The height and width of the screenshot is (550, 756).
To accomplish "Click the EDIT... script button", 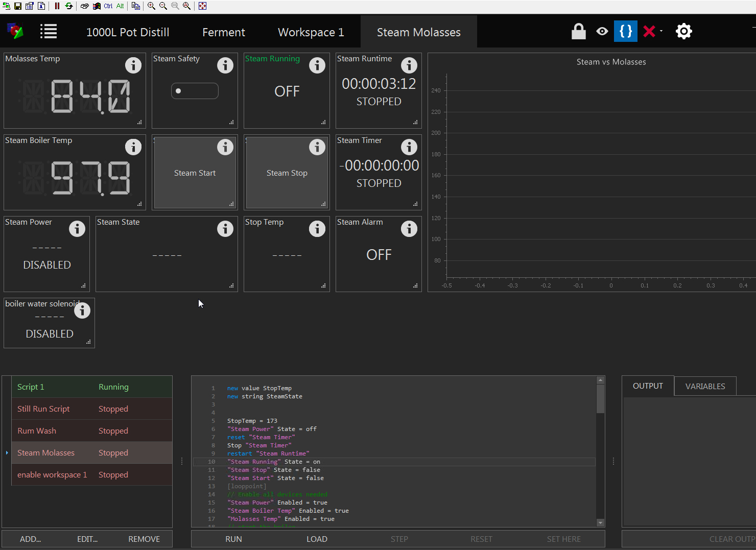I will tap(87, 539).
